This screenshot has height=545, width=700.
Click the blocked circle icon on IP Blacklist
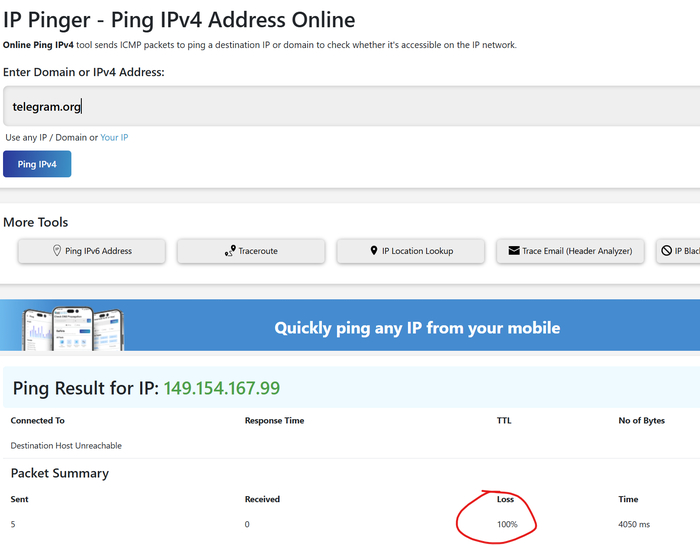[x=666, y=250]
